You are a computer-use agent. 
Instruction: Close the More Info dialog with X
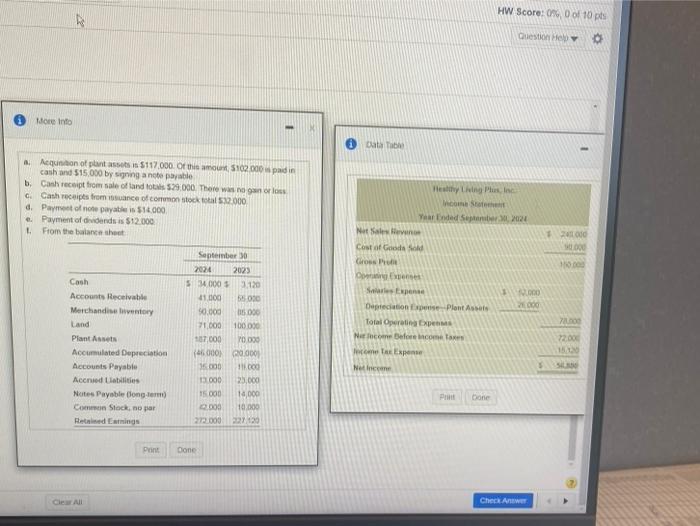(312, 128)
